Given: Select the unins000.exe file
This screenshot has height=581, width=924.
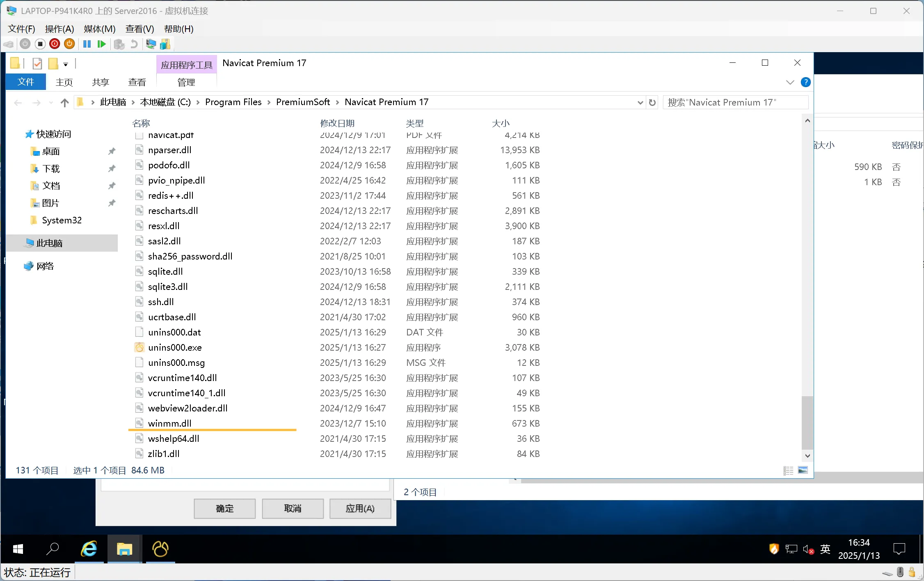Looking at the screenshot, I should pyautogui.click(x=175, y=347).
